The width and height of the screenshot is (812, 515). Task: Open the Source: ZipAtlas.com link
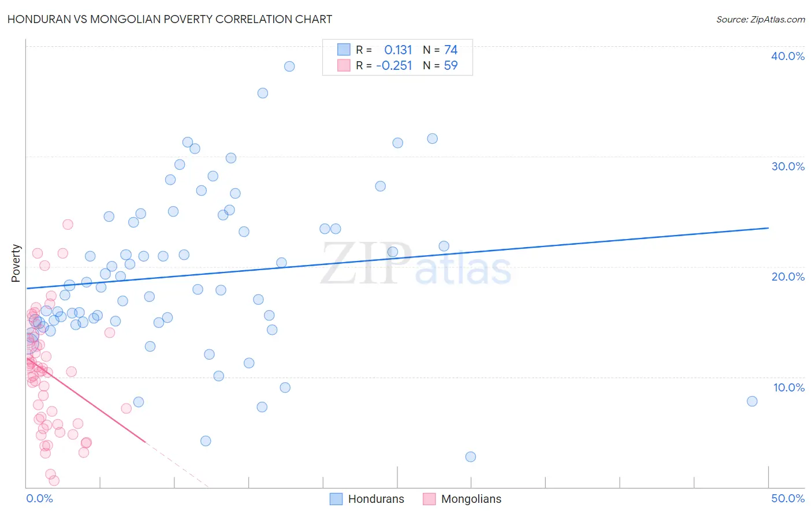tap(761, 19)
